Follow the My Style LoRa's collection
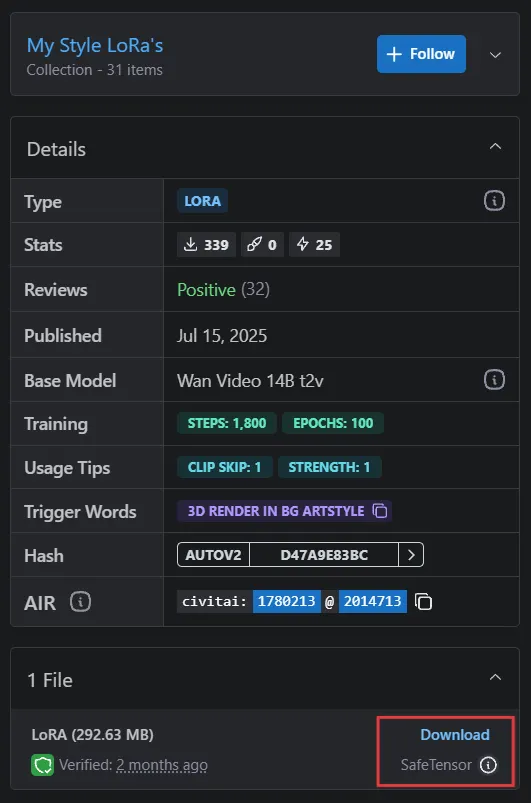531x803 pixels. tap(421, 54)
